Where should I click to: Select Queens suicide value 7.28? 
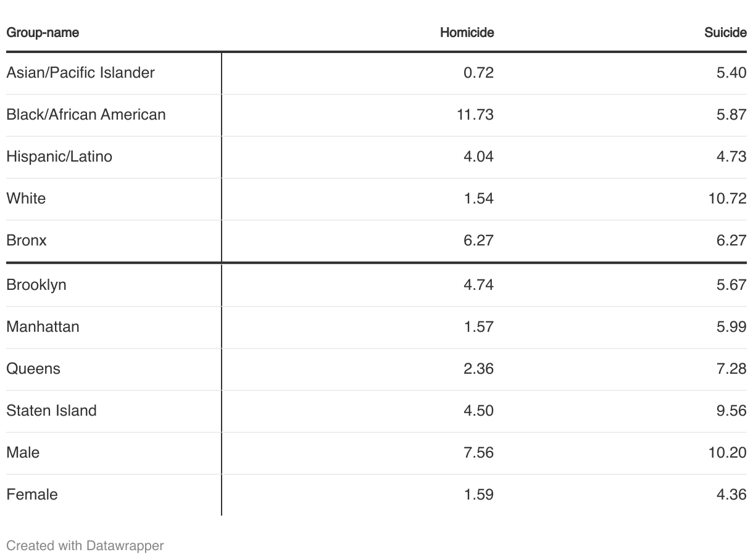click(x=731, y=369)
